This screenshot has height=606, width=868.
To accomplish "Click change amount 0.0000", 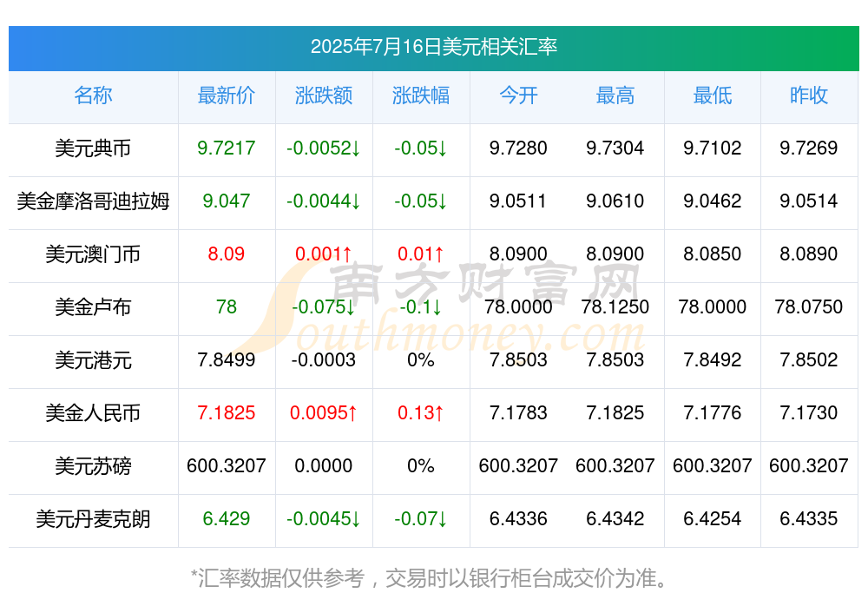I will point(324,465).
